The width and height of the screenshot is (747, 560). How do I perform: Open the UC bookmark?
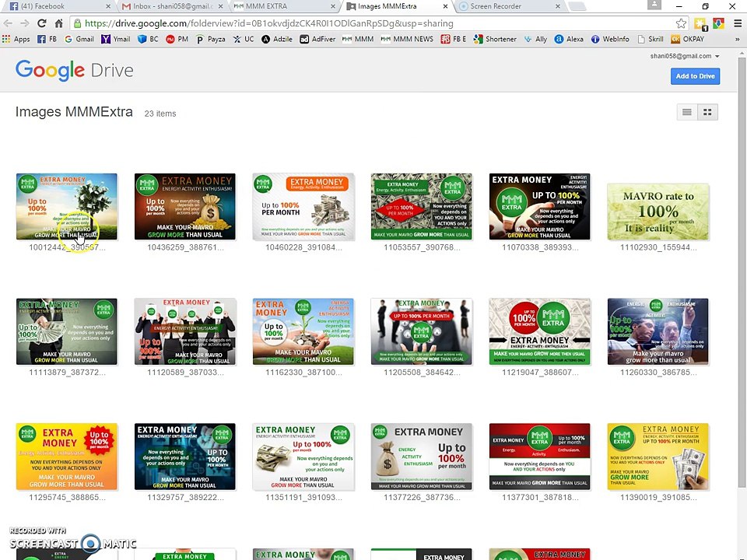244,39
